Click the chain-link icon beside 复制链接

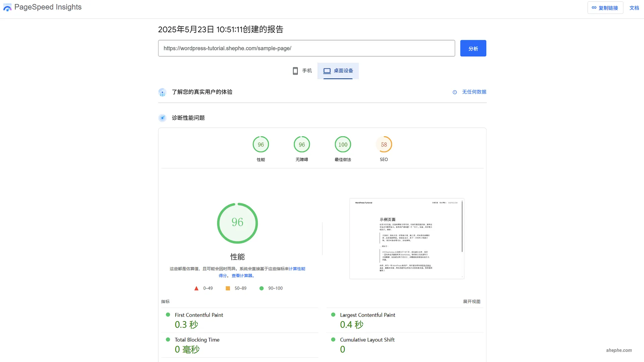coord(593,8)
